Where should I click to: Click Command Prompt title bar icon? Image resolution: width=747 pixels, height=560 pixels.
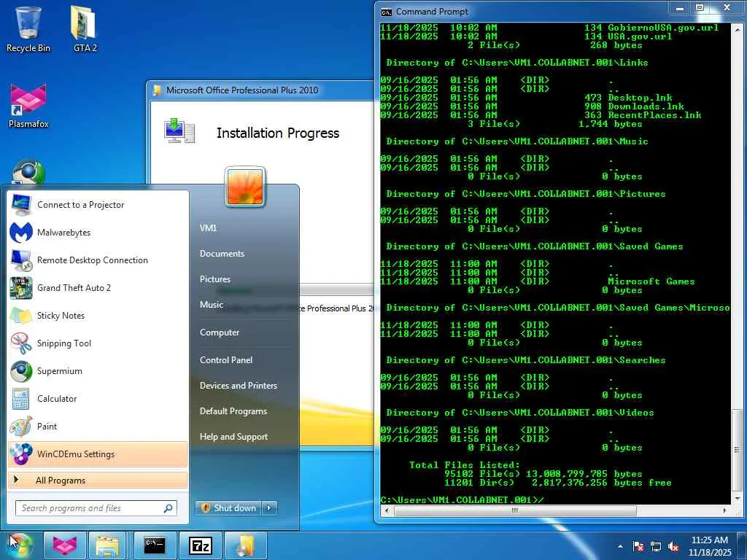387,12
